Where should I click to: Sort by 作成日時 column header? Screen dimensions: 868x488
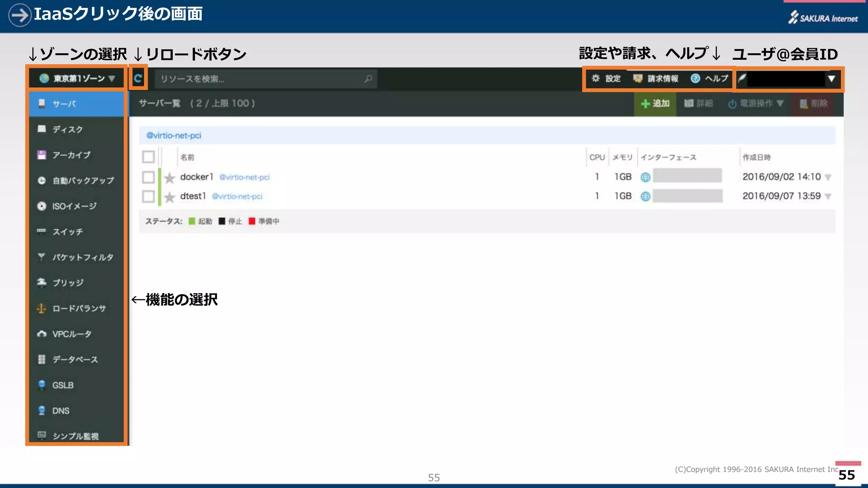[757, 157]
